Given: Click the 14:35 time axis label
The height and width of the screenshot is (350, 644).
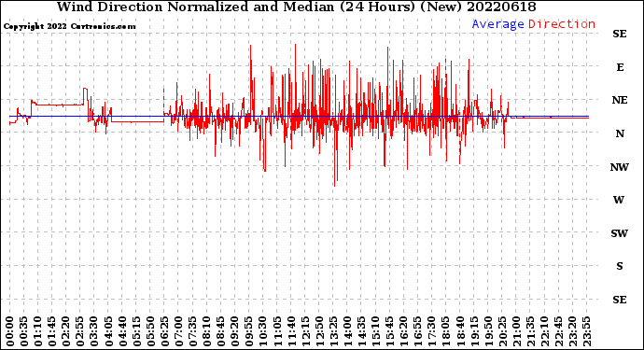Looking at the screenshot, I should [361, 331].
